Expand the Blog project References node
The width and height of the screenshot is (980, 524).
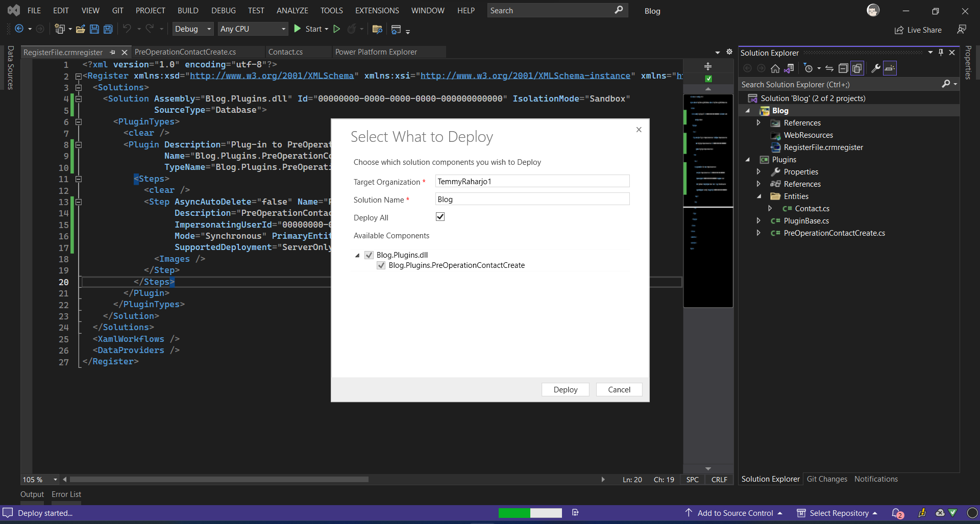pyautogui.click(x=758, y=123)
